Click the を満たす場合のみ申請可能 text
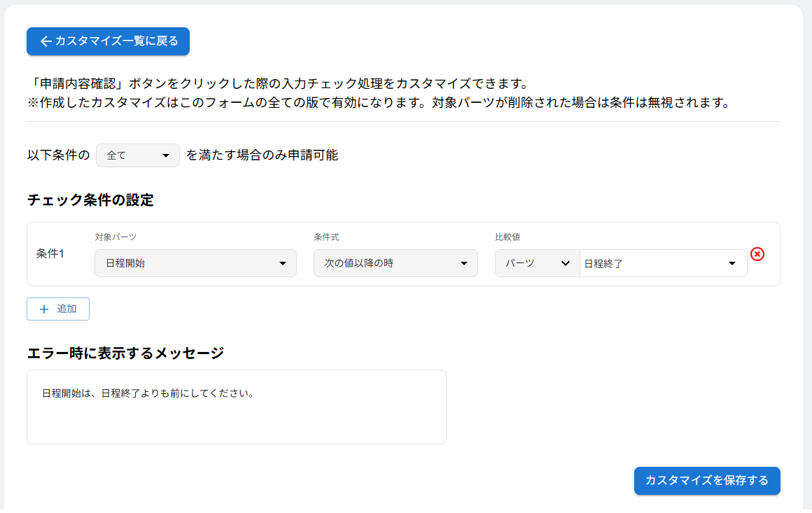This screenshot has height=513, width=812. pos(262,155)
